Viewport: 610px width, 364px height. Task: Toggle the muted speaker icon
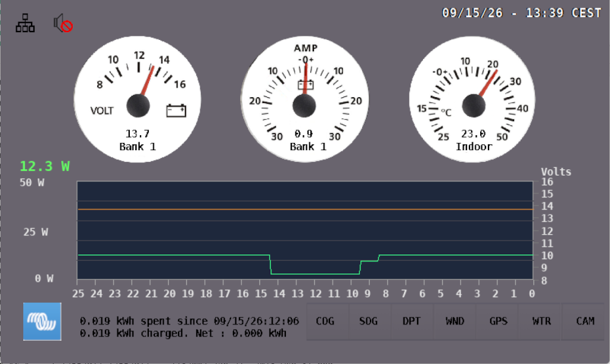point(63,23)
